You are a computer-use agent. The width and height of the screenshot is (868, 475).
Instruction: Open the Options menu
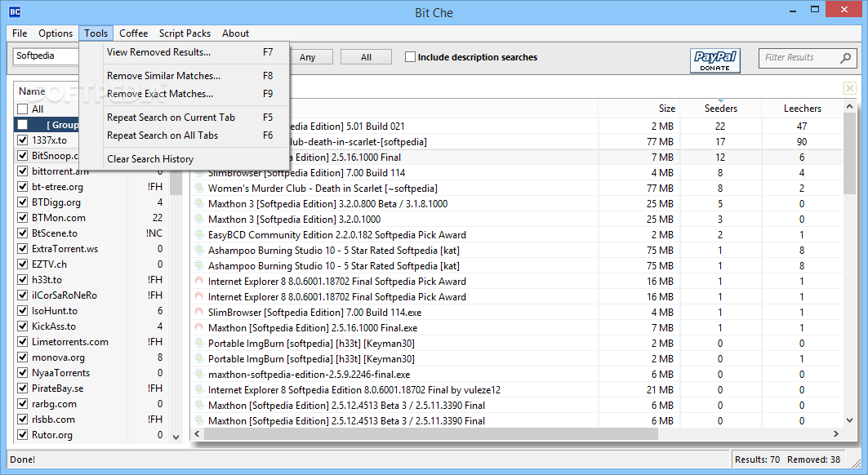pyautogui.click(x=56, y=33)
